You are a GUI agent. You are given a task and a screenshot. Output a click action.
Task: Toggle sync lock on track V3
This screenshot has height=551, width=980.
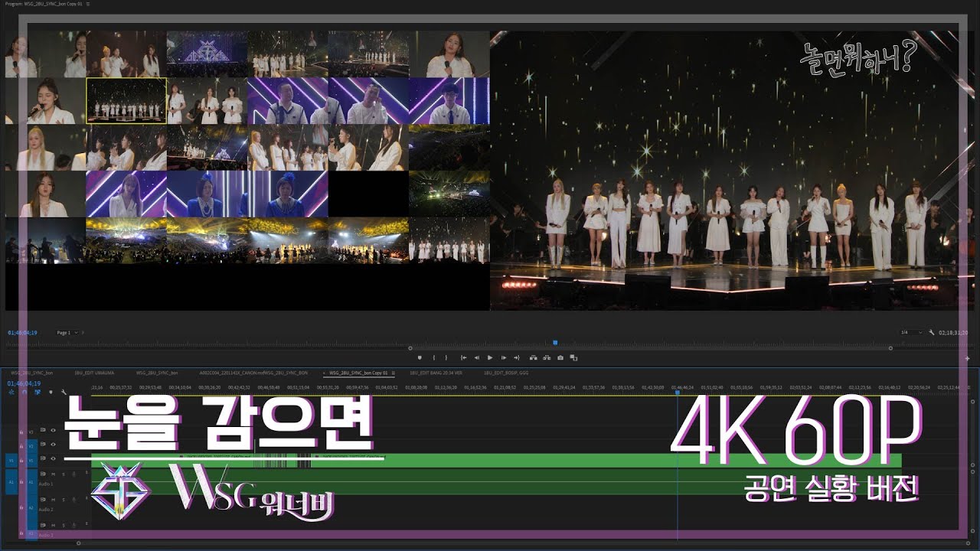coord(43,430)
